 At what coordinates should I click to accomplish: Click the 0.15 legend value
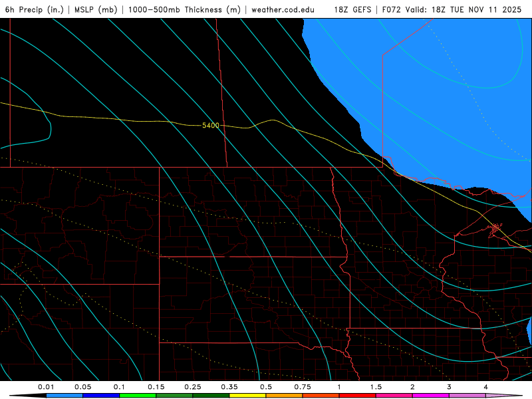tap(156, 387)
